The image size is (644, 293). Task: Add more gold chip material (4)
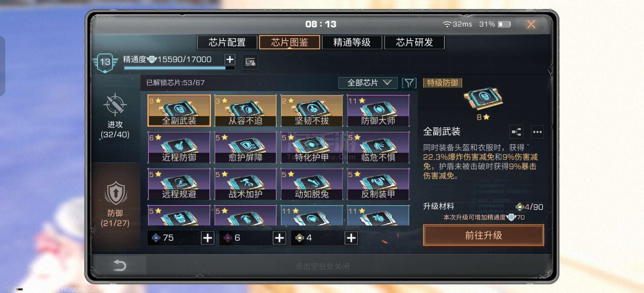pyautogui.click(x=351, y=238)
